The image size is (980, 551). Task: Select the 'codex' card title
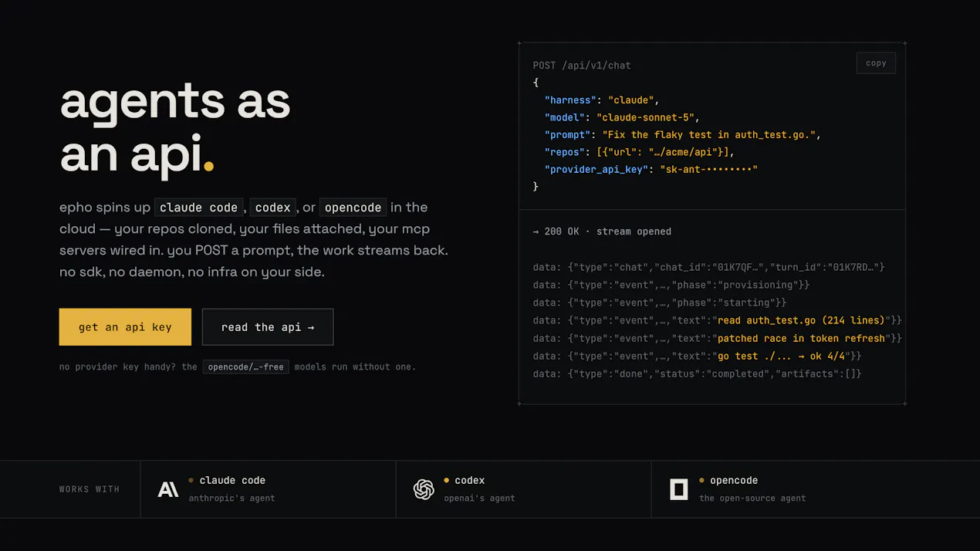(x=470, y=480)
